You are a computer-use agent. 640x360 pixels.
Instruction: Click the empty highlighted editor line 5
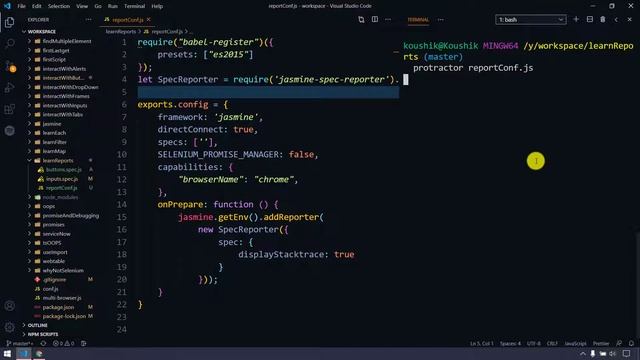pyautogui.click(x=268, y=92)
